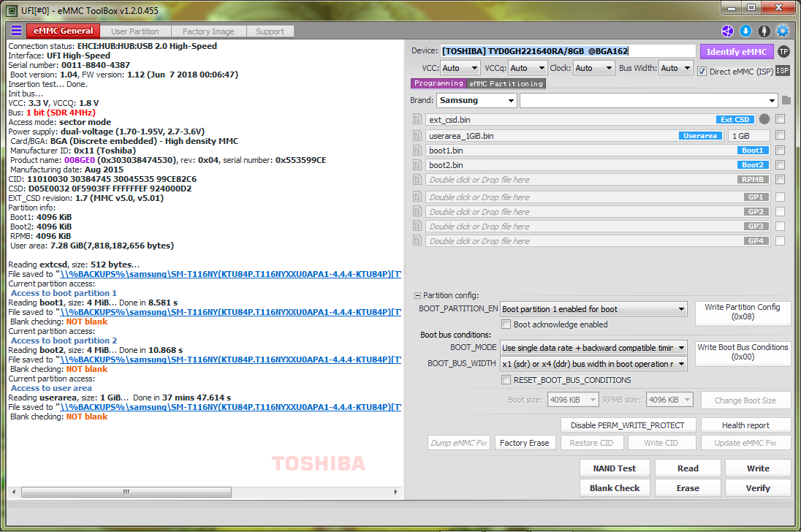This screenshot has height=532, width=801.
Task: Click the info icon in header
Action: [764, 31]
